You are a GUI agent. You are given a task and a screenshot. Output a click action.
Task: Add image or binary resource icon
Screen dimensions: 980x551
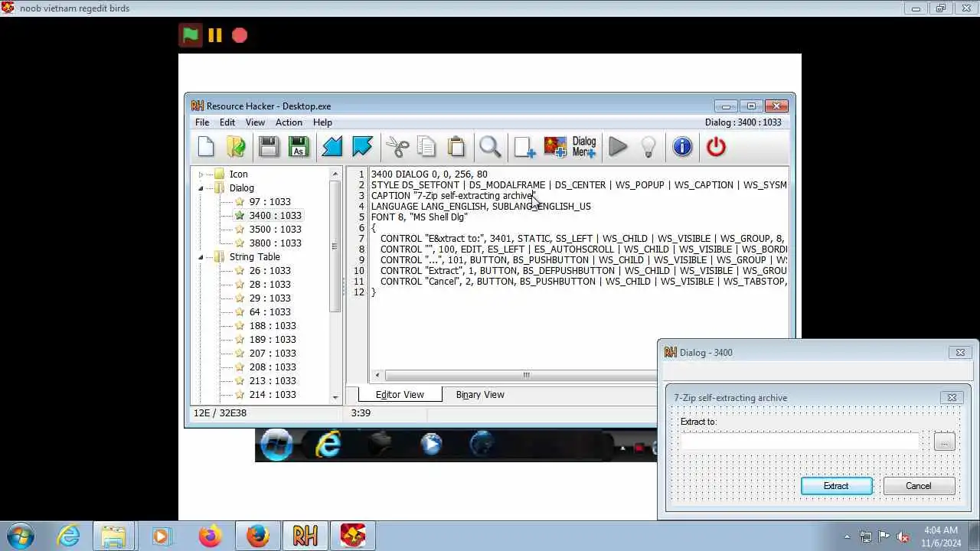[555, 147]
